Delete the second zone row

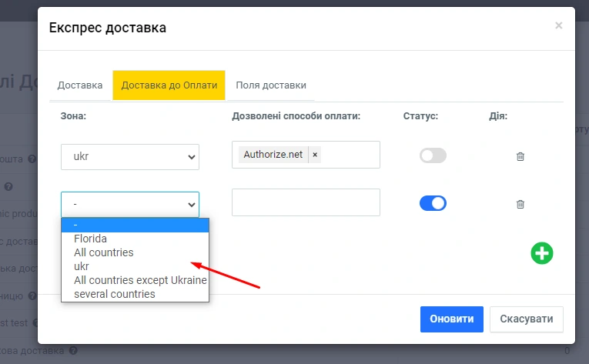pyautogui.click(x=520, y=204)
